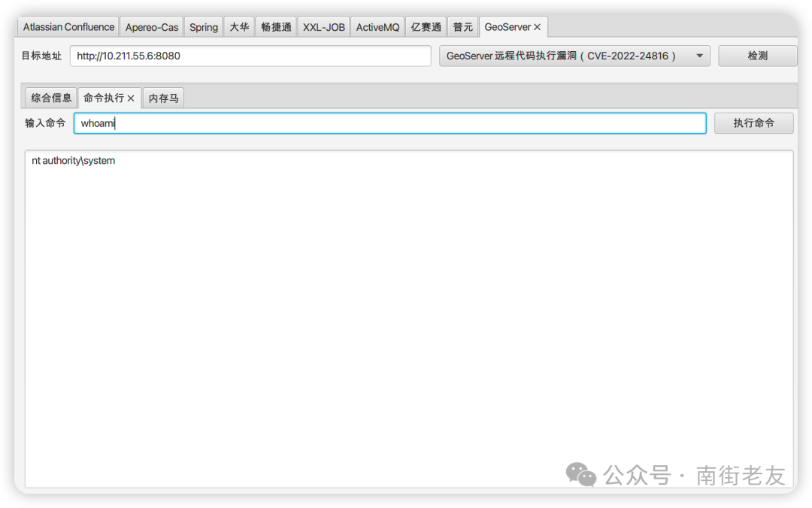Switch to the Apereo-Cas tab
The image size is (812, 508).
pos(152,27)
